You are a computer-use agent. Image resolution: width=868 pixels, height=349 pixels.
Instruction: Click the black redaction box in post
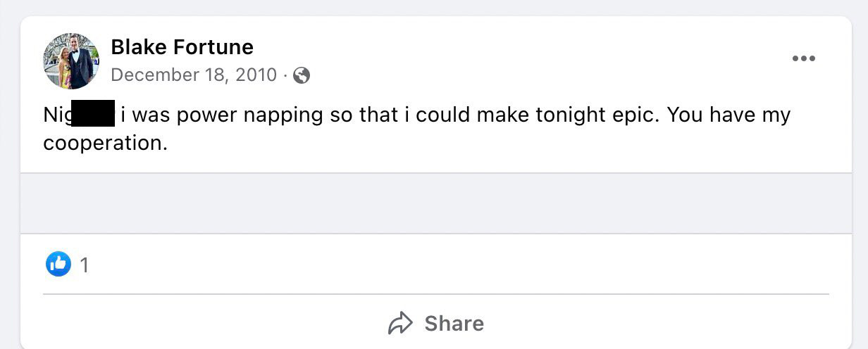(94, 114)
